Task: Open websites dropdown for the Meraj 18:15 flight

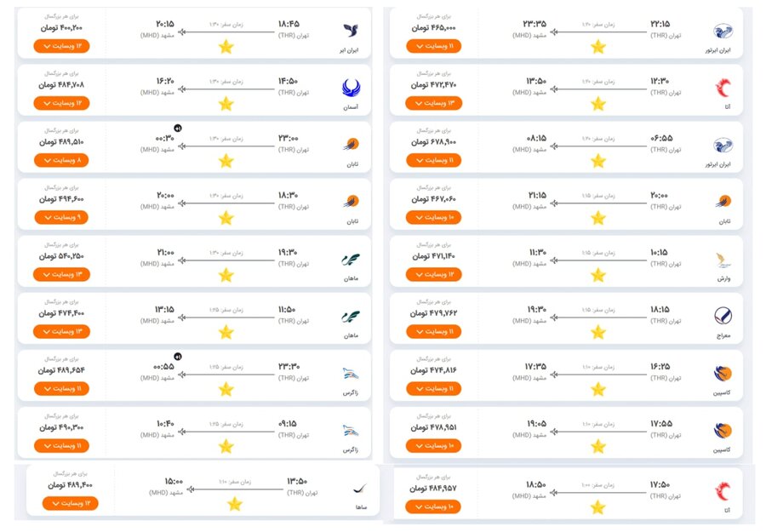Action: (x=433, y=331)
